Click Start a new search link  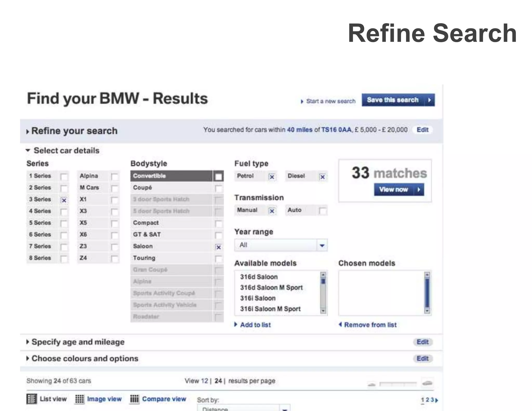click(x=328, y=101)
